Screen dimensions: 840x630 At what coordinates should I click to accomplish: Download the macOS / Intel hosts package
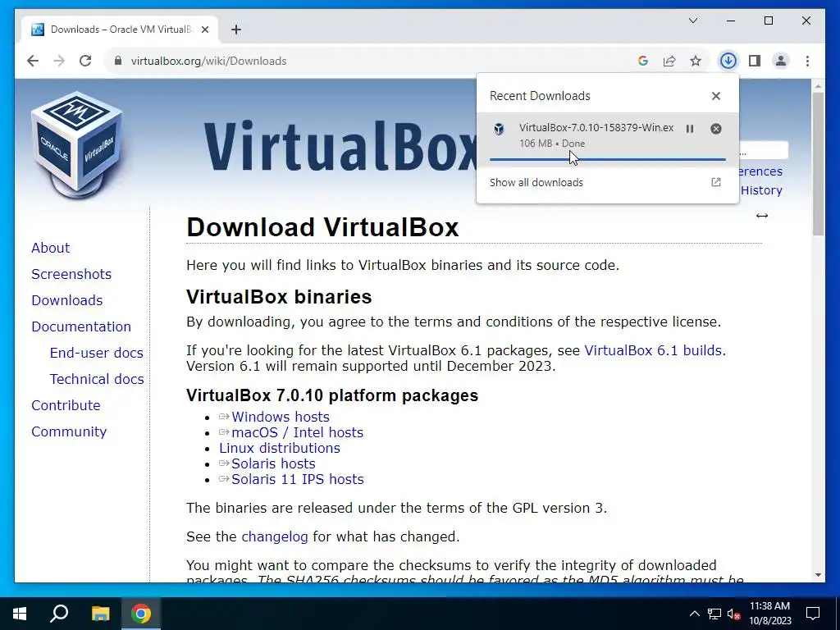[297, 432]
